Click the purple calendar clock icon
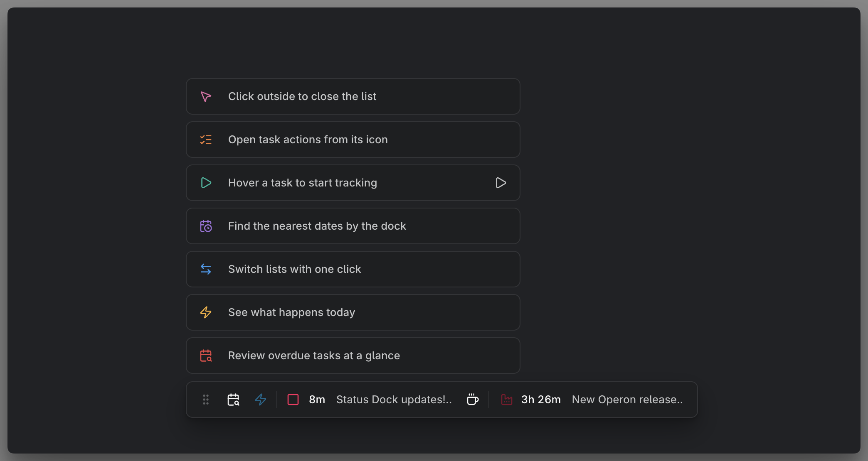Viewport: 868px width, 461px height. coord(206,226)
